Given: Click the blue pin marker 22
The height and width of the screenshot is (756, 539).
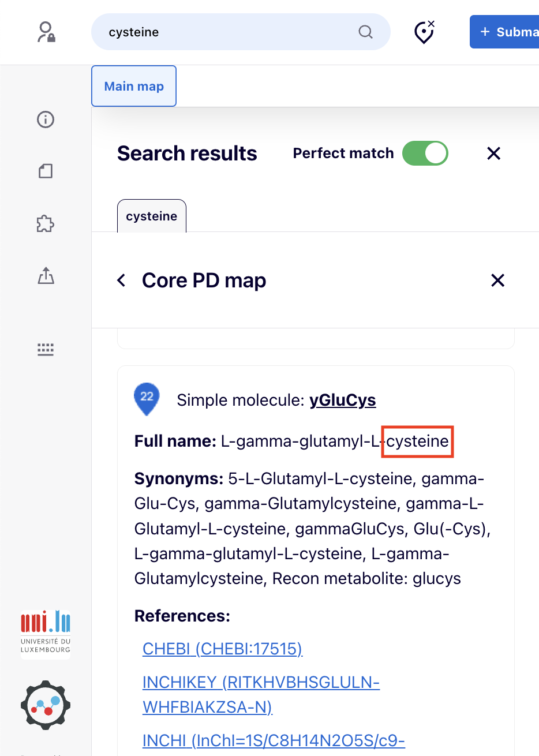Looking at the screenshot, I should (147, 398).
